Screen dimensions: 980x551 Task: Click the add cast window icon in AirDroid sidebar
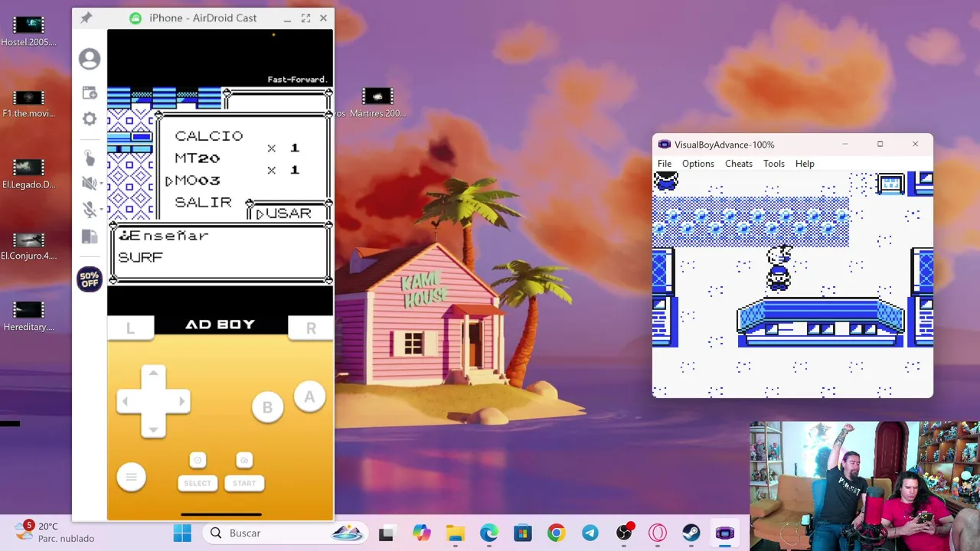point(90,93)
